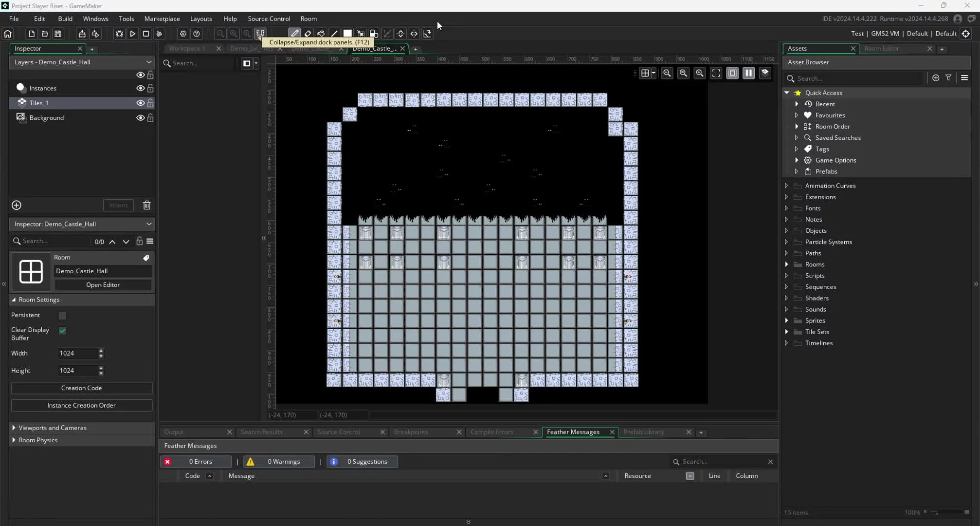
Task: Select the Fill bucket tool
Action: coord(321,34)
